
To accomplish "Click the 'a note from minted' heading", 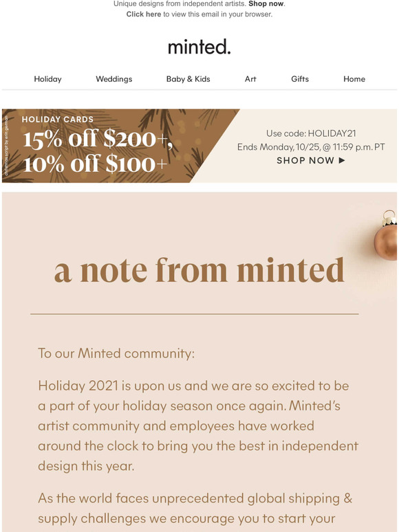I will [199, 270].
